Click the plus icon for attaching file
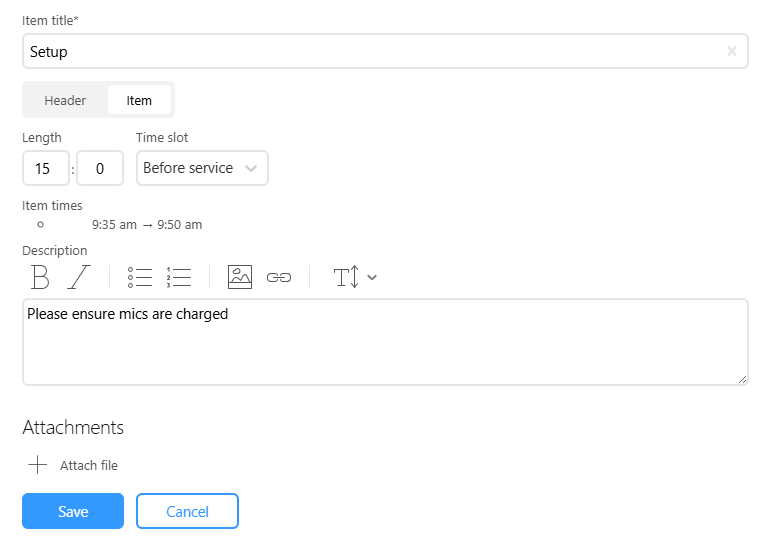 (x=38, y=464)
